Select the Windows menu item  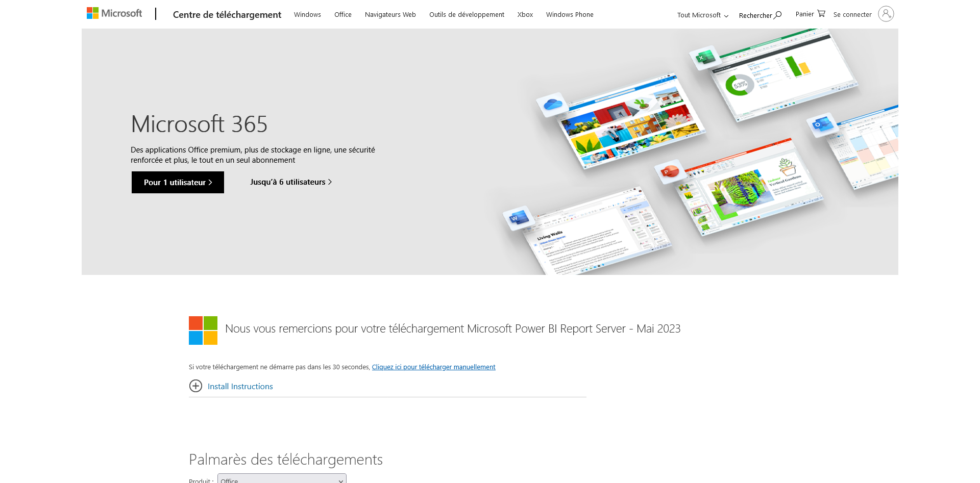[307, 15]
